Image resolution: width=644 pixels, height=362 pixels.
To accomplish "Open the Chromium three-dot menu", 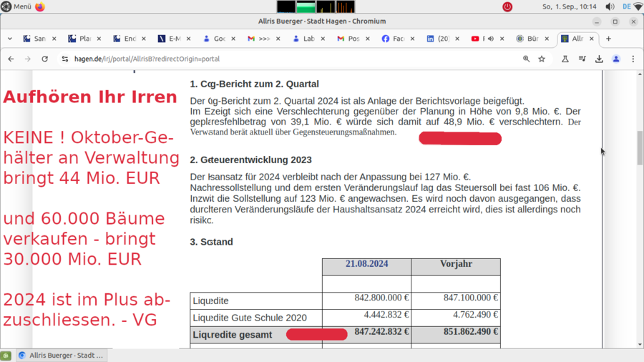I will 633,59.
